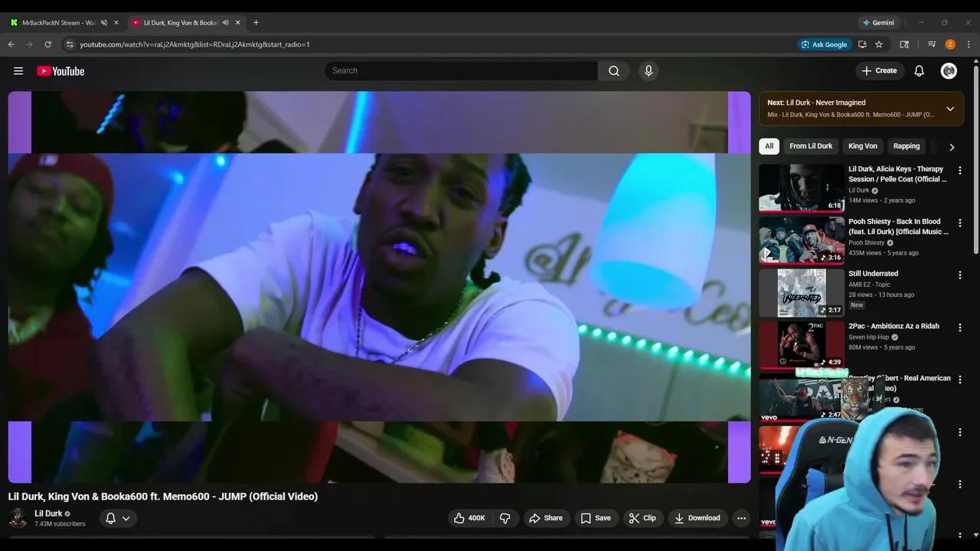
Task: Go to the YouTube home logo
Action: click(x=60, y=71)
